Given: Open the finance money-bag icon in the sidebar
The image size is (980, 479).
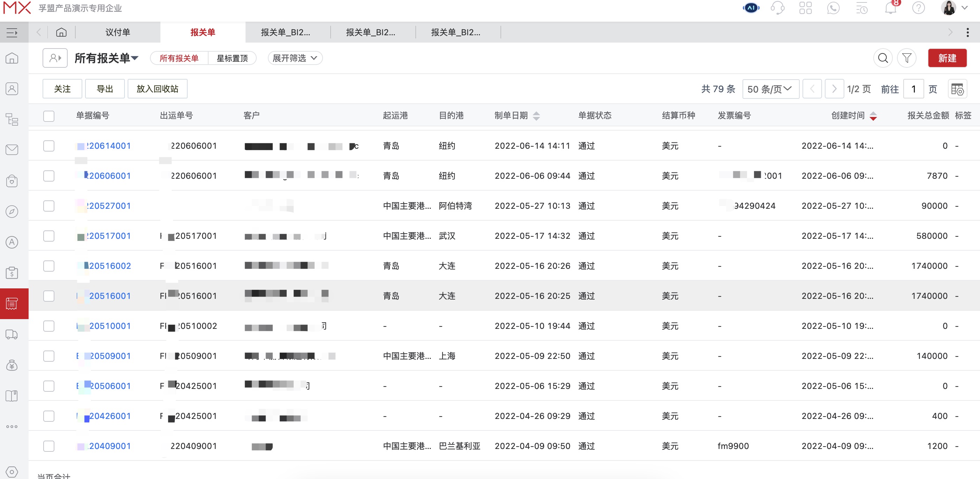Looking at the screenshot, I should [12, 365].
